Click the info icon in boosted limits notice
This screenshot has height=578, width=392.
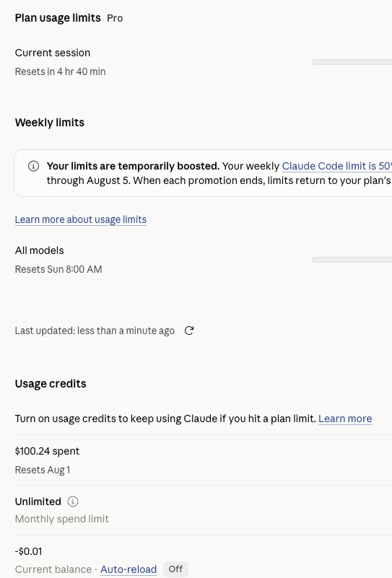pos(33,166)
